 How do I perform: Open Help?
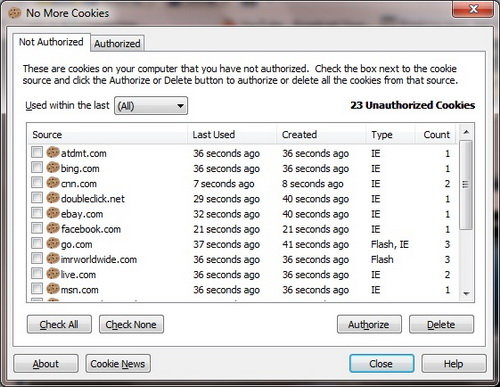[x=454, y=364]
